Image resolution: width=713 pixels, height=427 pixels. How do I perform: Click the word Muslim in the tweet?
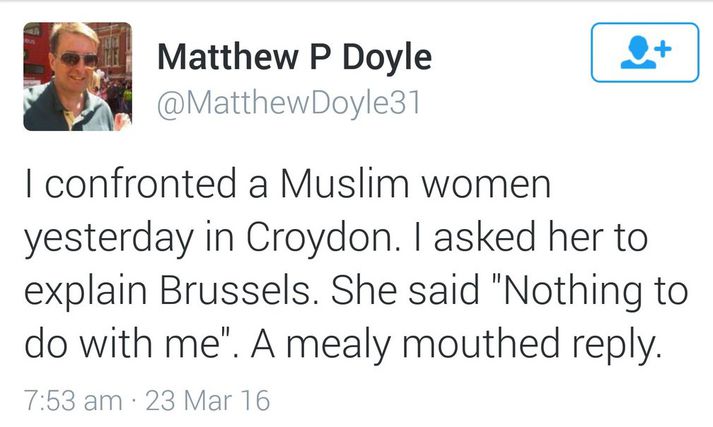tap(344, 184)
